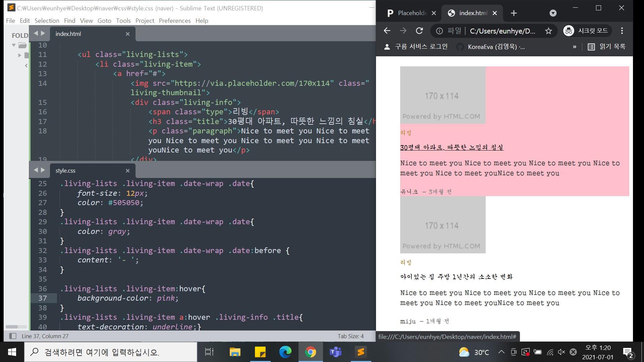This screenshot has height=362, width=644.
Task: Open Chrome three-dot menu
Action: [x=622, y=31]
